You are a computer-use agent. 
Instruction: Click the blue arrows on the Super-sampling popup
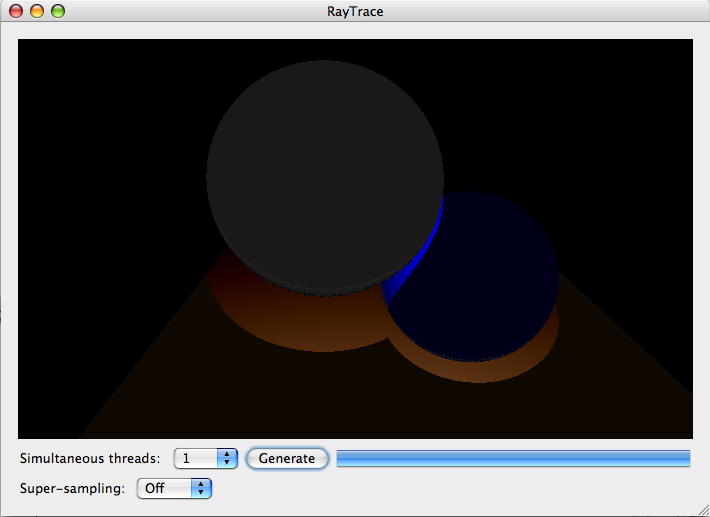202,488
